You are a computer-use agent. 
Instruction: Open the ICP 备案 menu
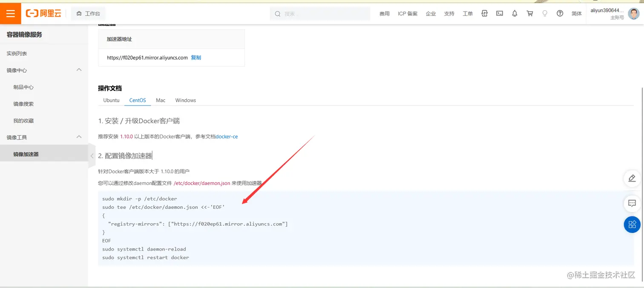(408, 14)
